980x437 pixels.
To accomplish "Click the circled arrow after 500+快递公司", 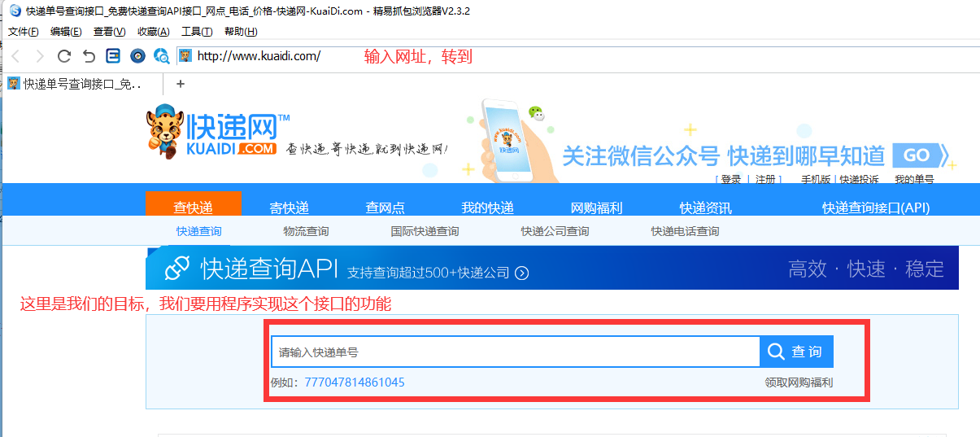I will (x=522, y=273).
